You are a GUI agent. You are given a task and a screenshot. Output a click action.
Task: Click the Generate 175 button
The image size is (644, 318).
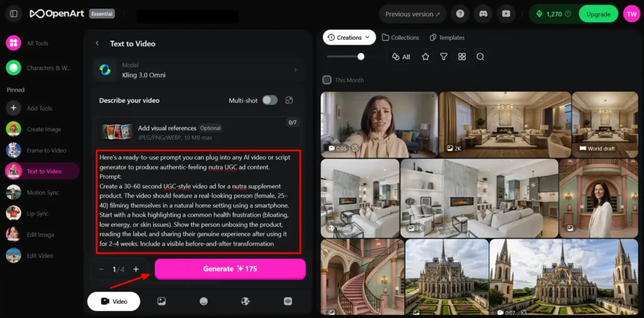pos(230,269)
